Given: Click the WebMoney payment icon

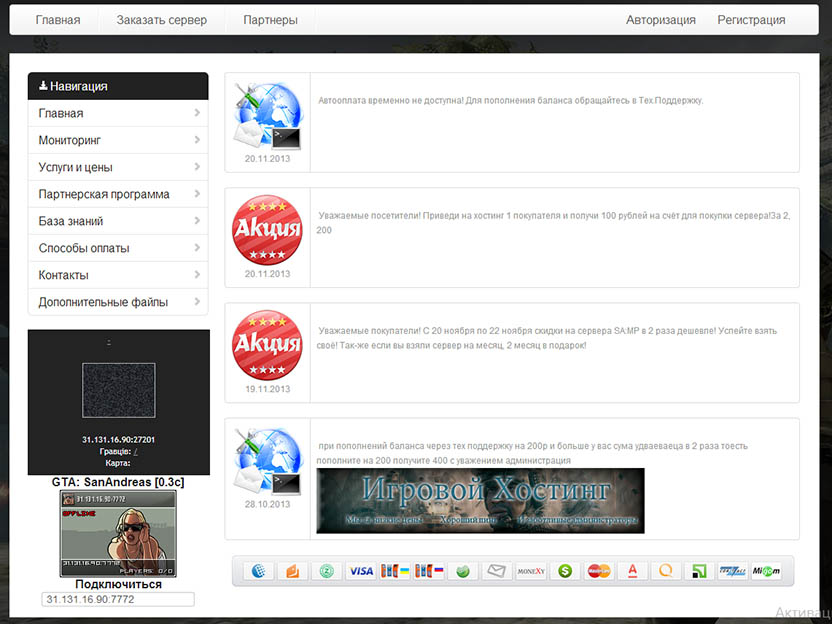Looking at the screenshot, I should (260, 571).
